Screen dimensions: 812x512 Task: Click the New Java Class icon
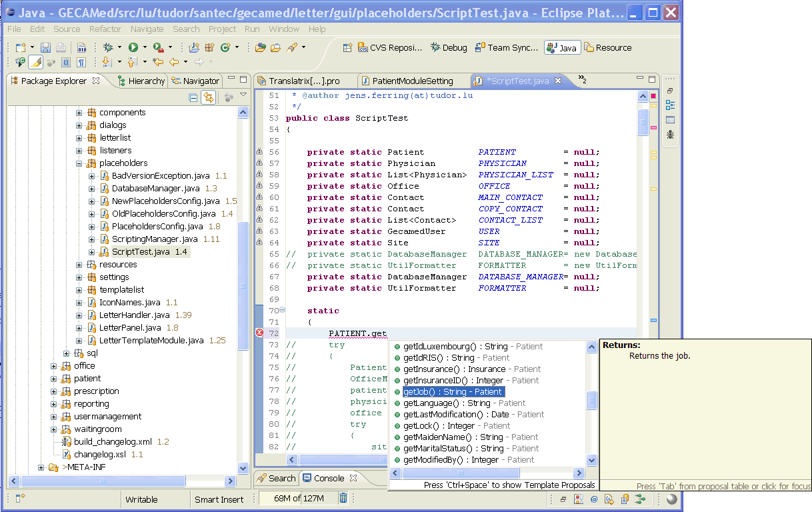(226, 47)
